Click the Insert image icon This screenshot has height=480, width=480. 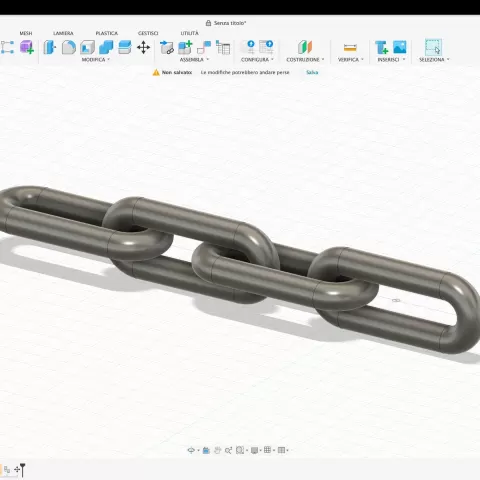point(400,47)
